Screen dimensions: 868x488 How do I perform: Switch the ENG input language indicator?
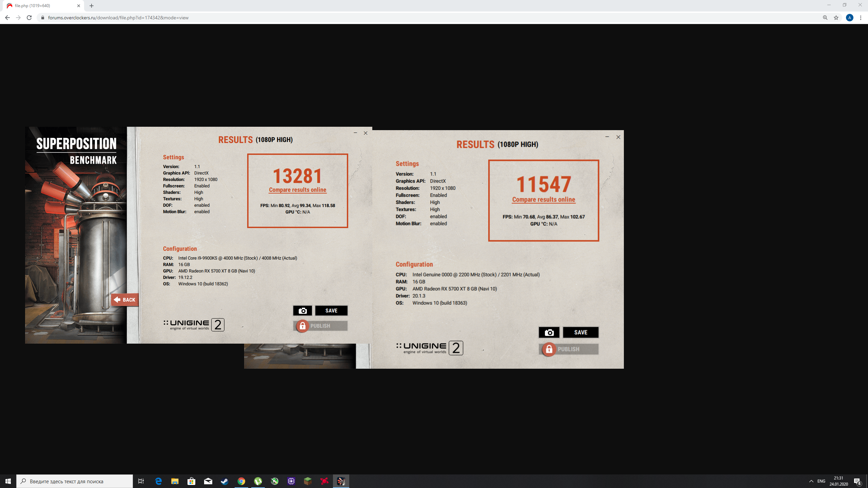click(821, 481)
